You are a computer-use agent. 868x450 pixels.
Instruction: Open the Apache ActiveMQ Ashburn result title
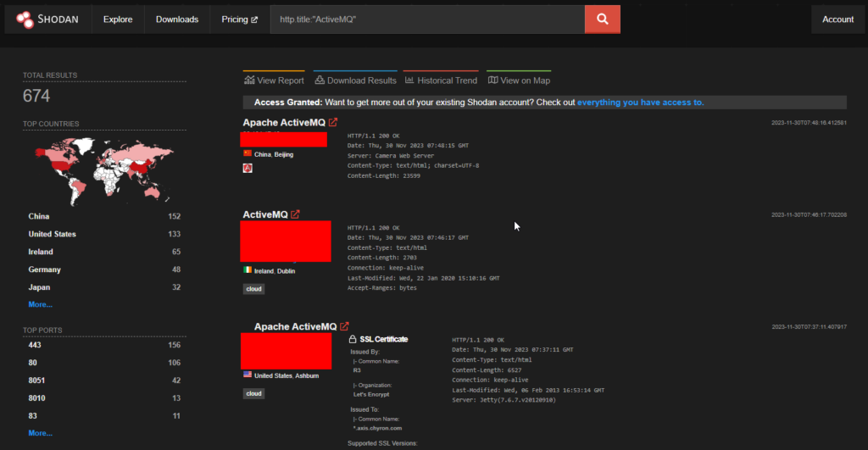(x=295, y=326)
